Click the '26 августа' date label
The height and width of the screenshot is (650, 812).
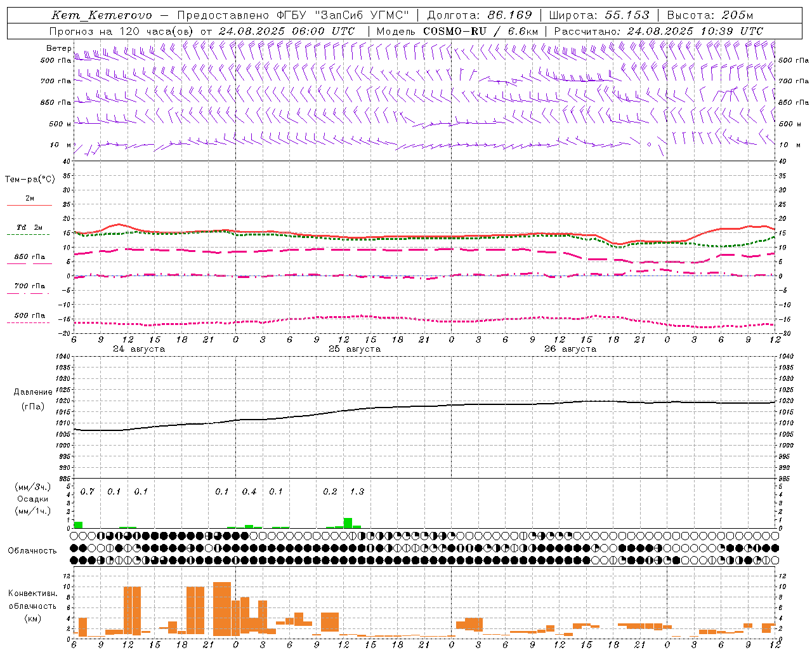(570, 349)
